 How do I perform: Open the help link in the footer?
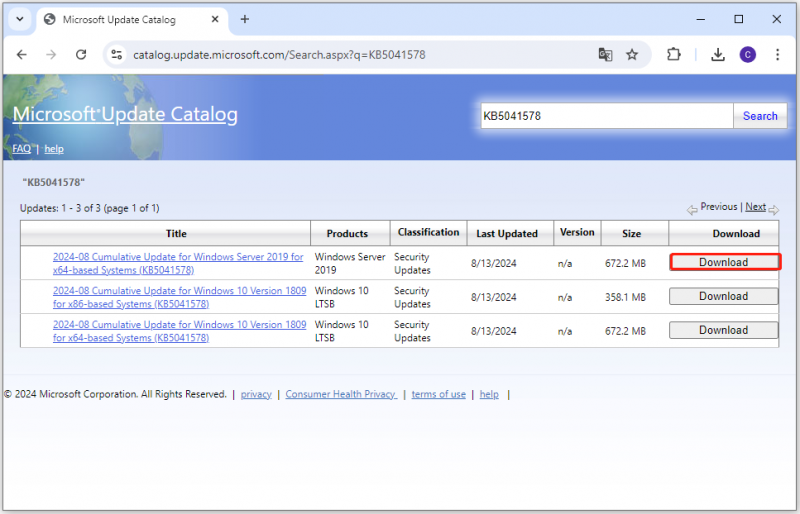coord(489,394)
